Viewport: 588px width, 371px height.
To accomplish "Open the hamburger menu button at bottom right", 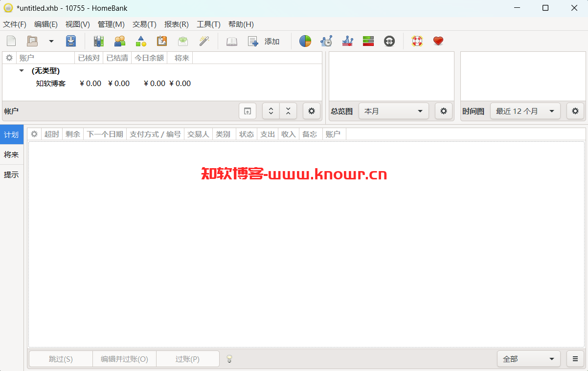I will coord(575,359).
